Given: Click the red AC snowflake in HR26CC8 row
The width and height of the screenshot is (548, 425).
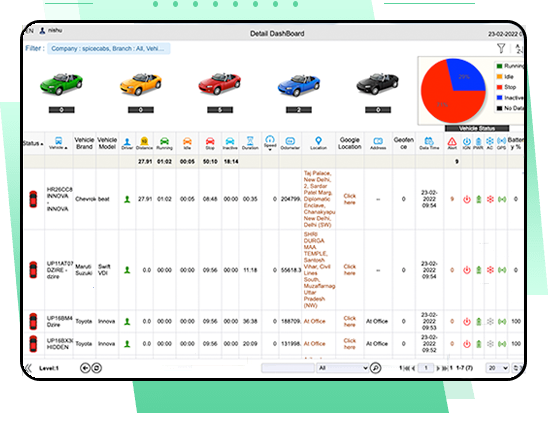Looking at the screenshot, I should pyautogui.click(x=490, y=199).
